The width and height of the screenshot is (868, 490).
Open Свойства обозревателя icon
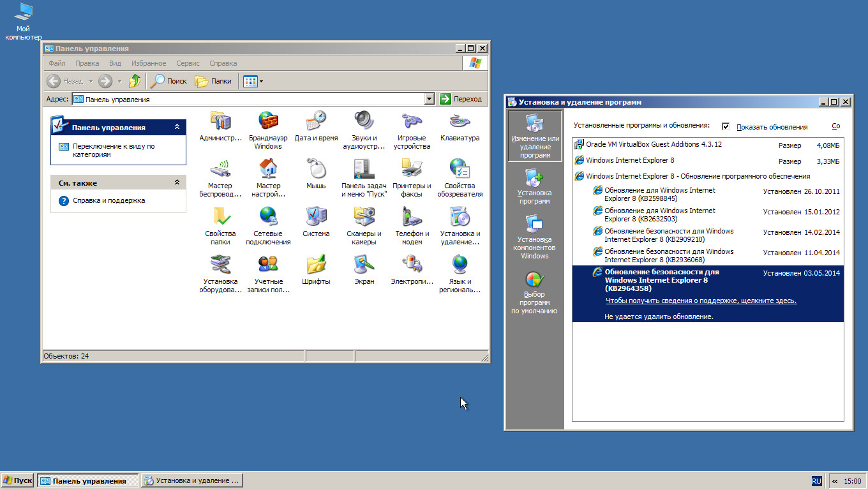point(460,177)
